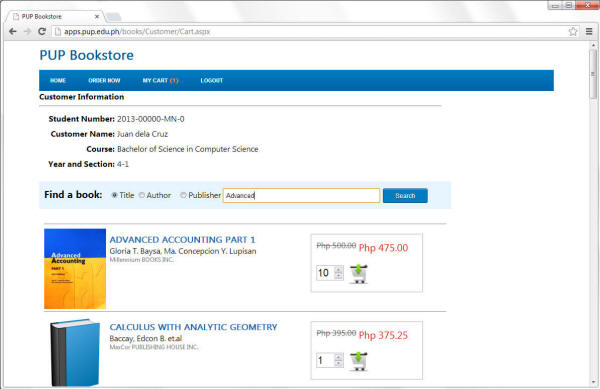Screen dimensions: 600x389
Task: Click author text Gloria T. Baysa
Action: click(135, 251)
